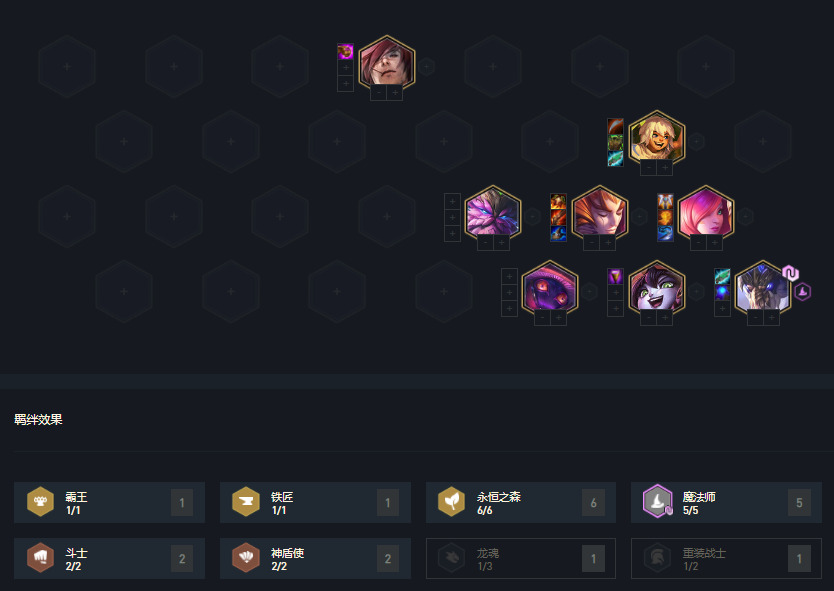Decrease Ezreal's star level with minus button

[648, 168]
